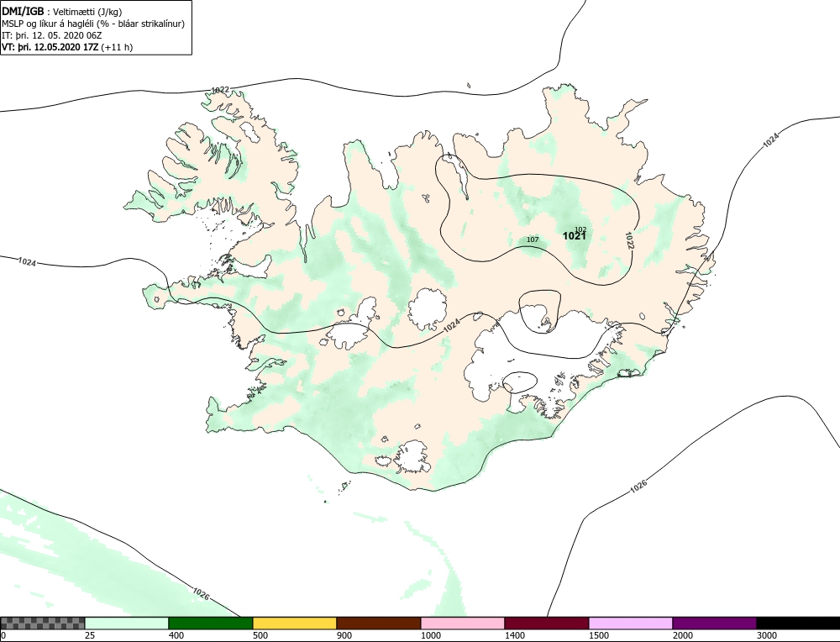Click the legend tick label 2000
The height and width of the screenshot is (642, 840).
682,635
